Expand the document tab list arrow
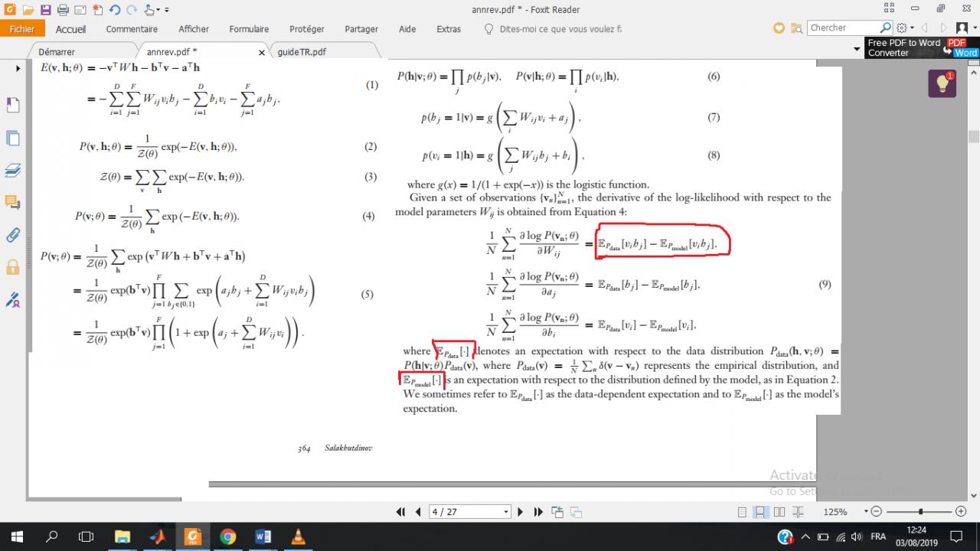The width and height of the screenshot is (980, 551). (857, 50)
